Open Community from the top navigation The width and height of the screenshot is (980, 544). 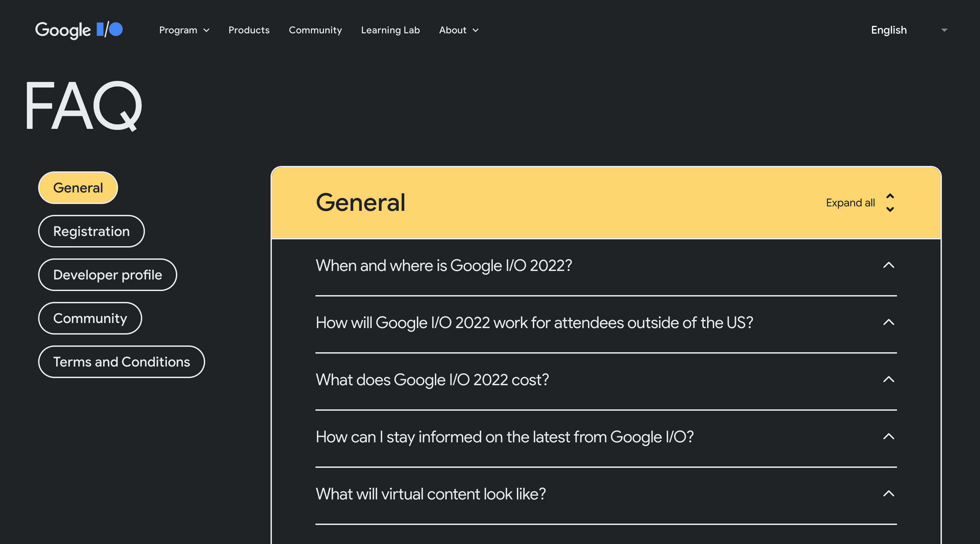(315, 30)
